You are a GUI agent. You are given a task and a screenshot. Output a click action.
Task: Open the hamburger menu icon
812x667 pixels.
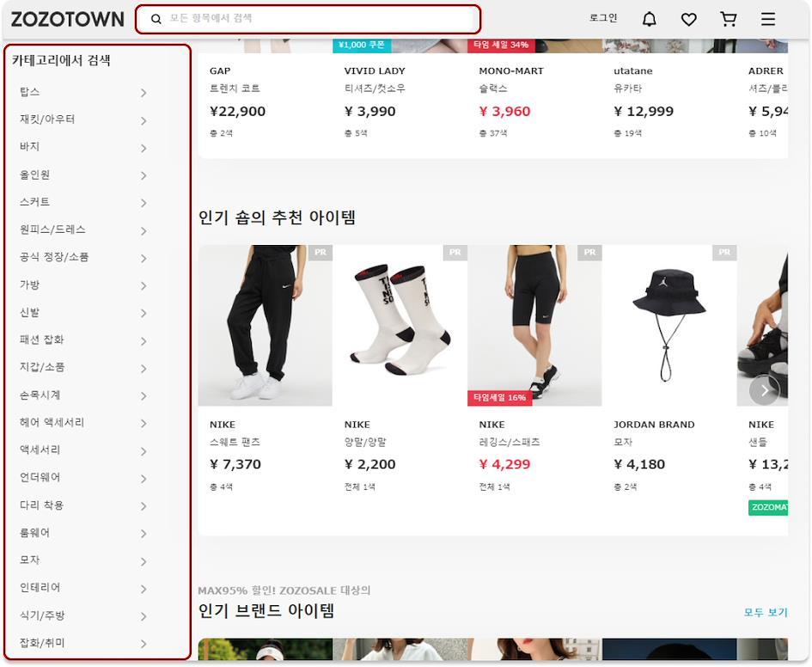(x=768, y=19)
